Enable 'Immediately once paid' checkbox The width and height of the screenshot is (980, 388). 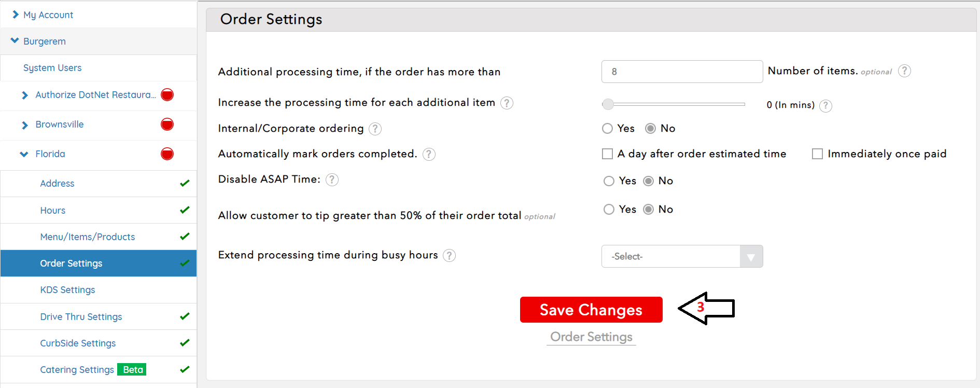817,154
